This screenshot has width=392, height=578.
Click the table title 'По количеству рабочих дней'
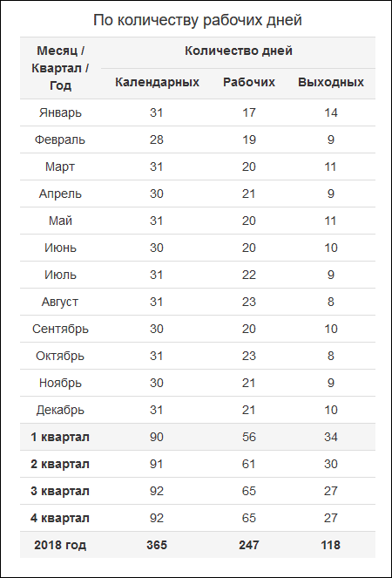[x=198, y=20]
